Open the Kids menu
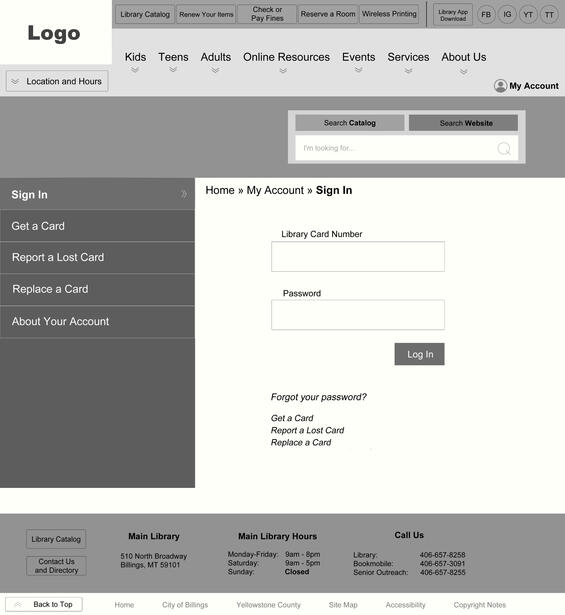Image resolution: width=565 pixels, height=615 pixels. point(135,57)
